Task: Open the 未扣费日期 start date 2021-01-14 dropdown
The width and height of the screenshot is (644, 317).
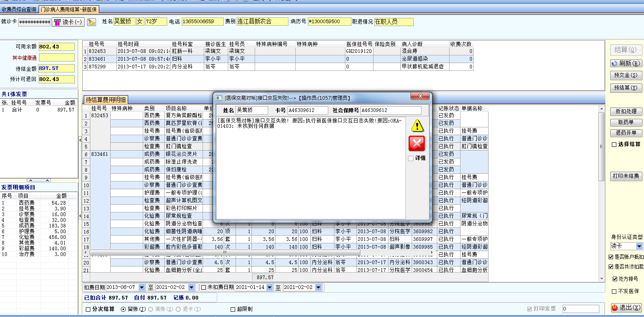Action: click(x=269, y=287)
